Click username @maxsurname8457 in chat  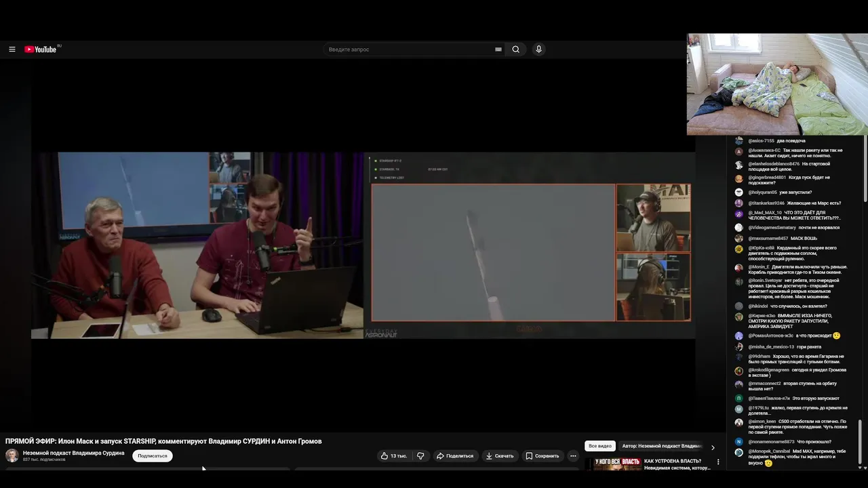[x=768, y=239]
